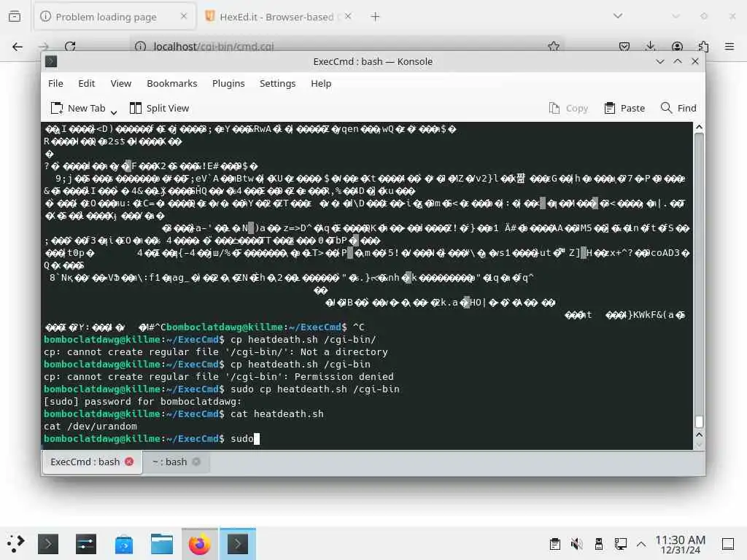747x560 pixels.
Task: Open a new Firefox tab
Action: tap(376, 17)
